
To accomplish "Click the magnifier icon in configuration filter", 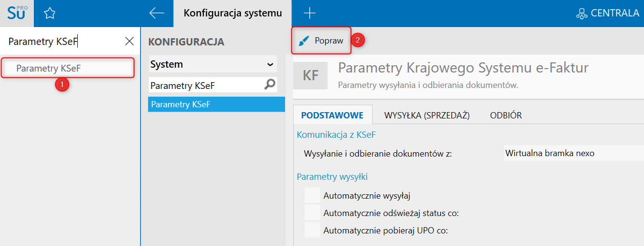I will pos(270,85).
